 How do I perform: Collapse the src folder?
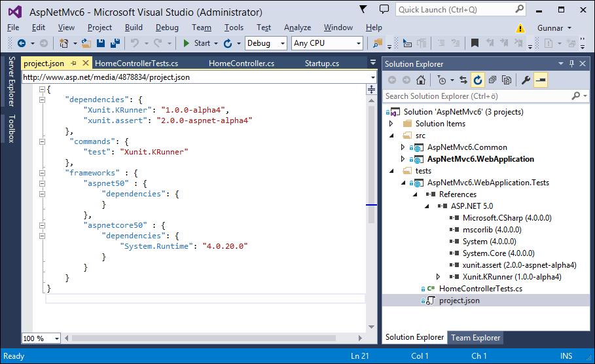coord(391,136)
